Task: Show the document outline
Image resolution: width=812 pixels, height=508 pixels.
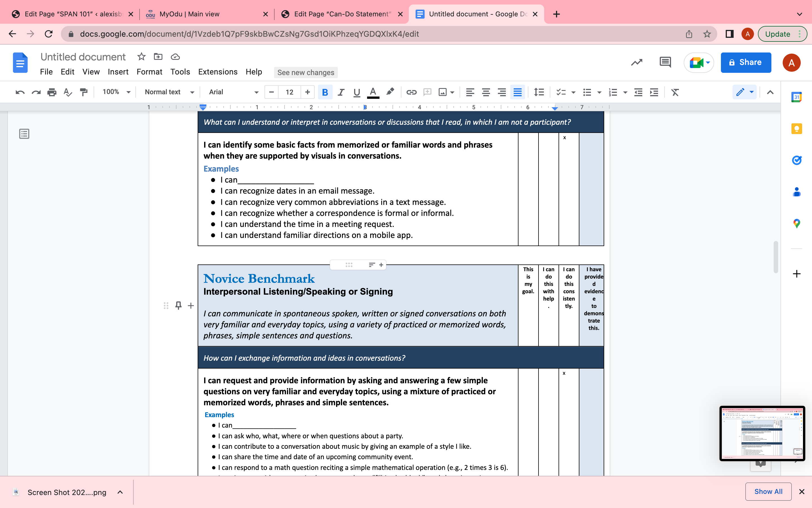Action: 24,134
